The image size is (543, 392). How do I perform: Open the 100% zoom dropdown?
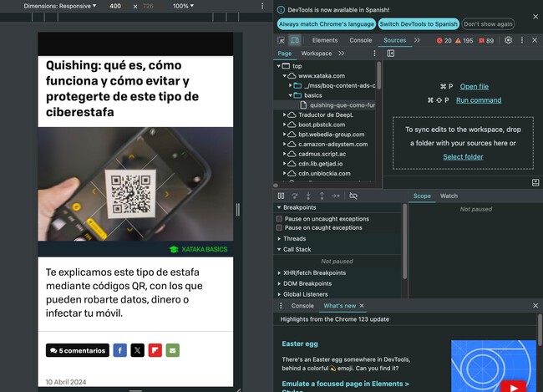pos(183,6)
